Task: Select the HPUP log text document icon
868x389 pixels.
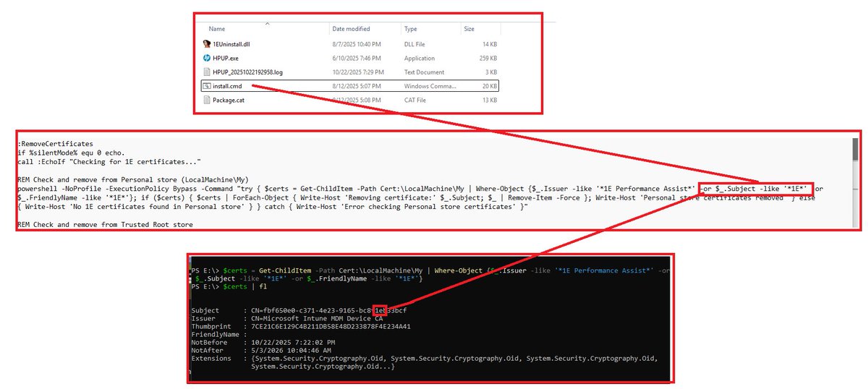Action: click(x=206, y=72)
